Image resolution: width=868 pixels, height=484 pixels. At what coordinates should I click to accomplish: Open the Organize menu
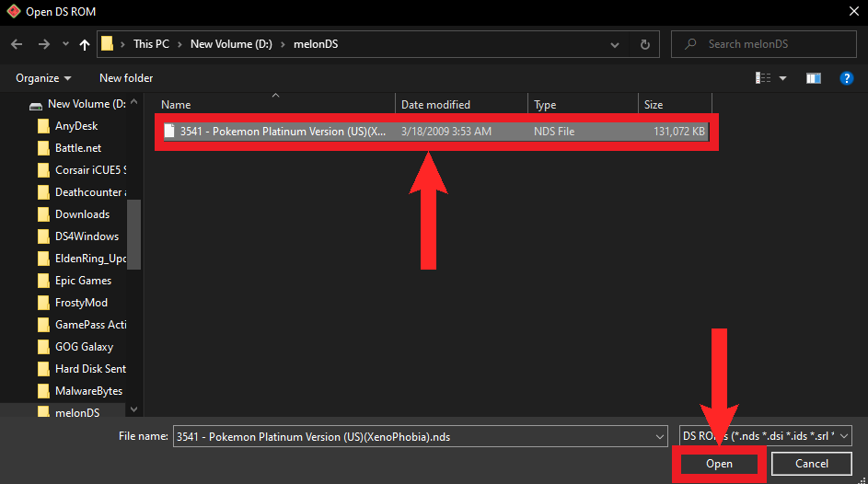(x=43, y=78)
